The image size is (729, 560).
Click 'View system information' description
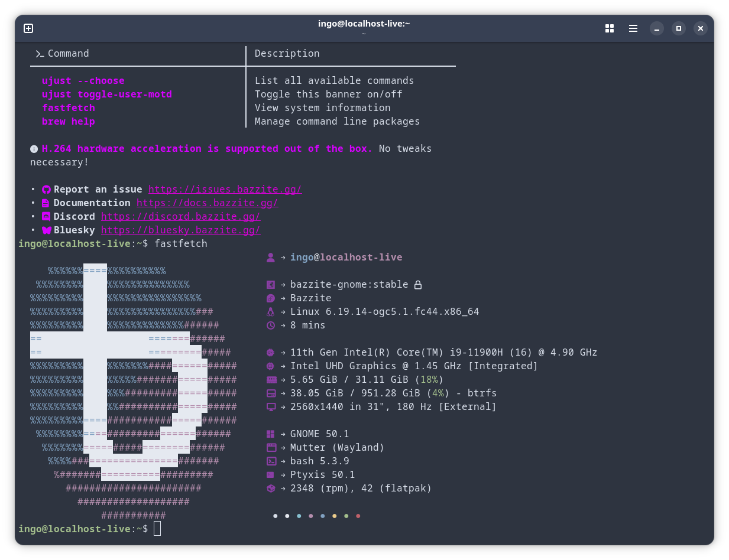point(323,108)
